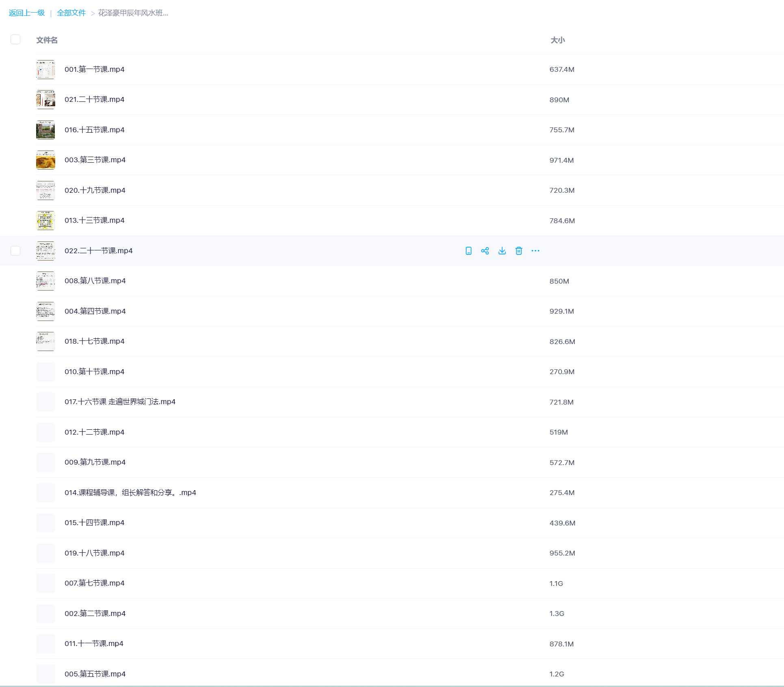This screenshot has width=784, height=687.
Task: Click the 003.第三节课.mp4 thumbnail
Action: tap(45, 160)
